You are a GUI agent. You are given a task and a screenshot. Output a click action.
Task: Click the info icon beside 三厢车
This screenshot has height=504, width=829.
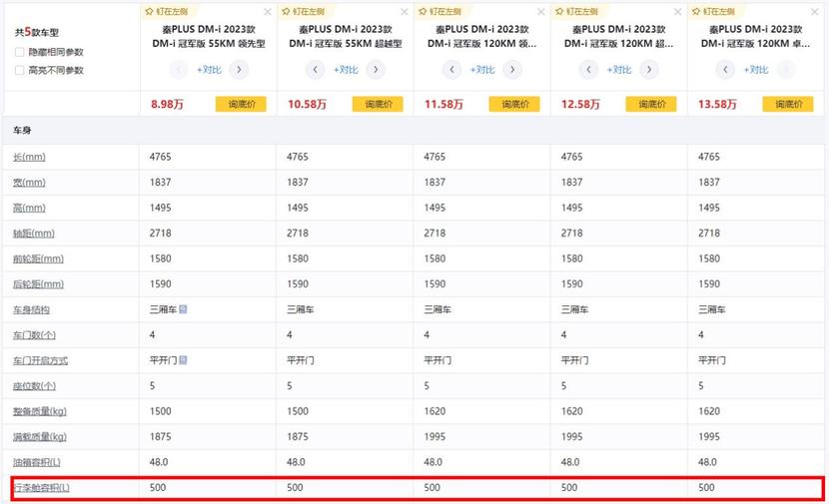pos(183,309)
